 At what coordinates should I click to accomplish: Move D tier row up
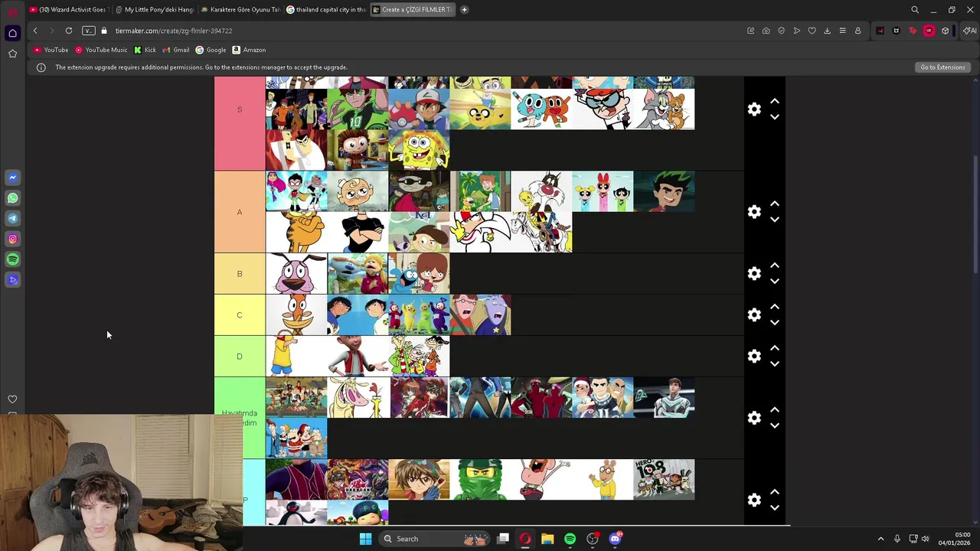[775, 348]
